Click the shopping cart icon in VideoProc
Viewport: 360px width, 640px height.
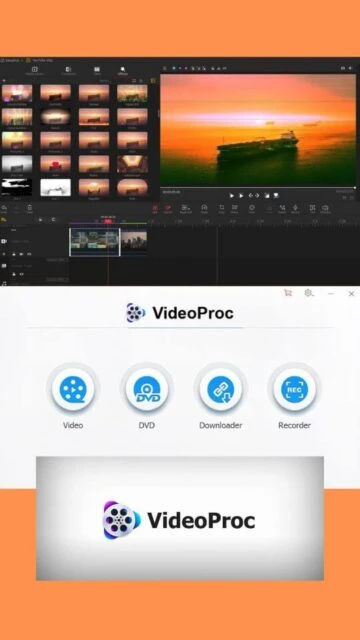point(288,293)
